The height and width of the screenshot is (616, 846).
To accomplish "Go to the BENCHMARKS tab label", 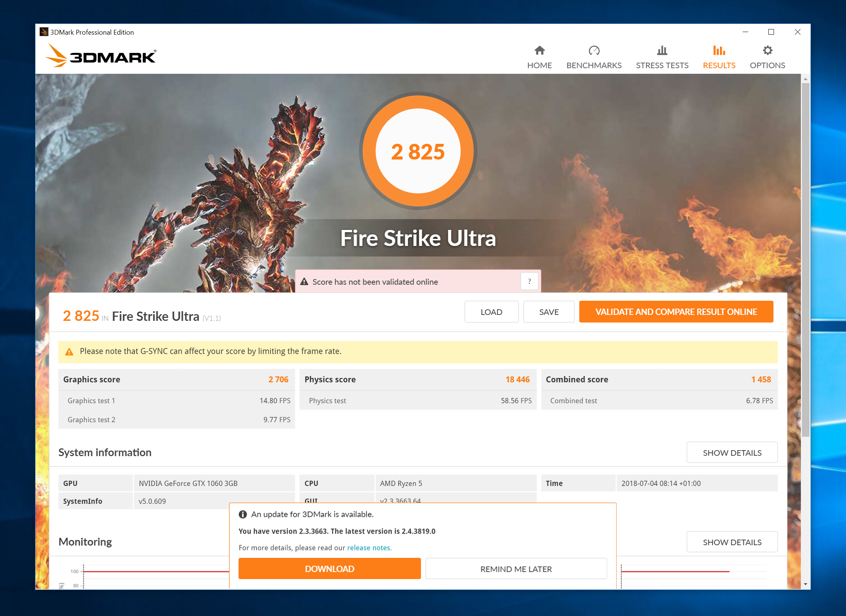I will click(x=594, y=66).
